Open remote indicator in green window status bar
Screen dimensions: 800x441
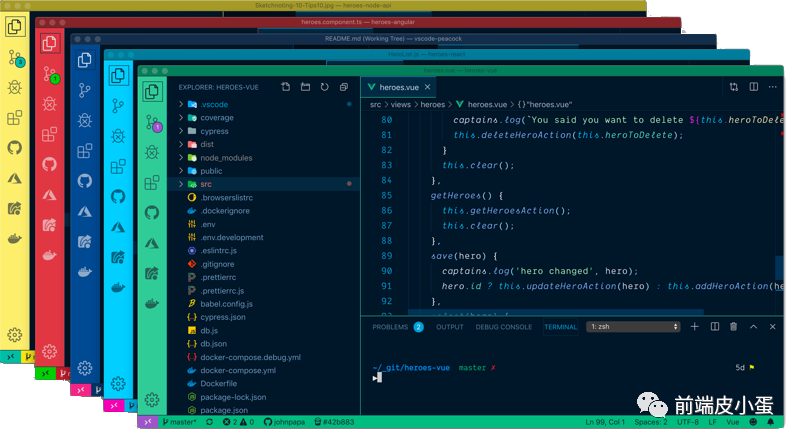point(147,422)
